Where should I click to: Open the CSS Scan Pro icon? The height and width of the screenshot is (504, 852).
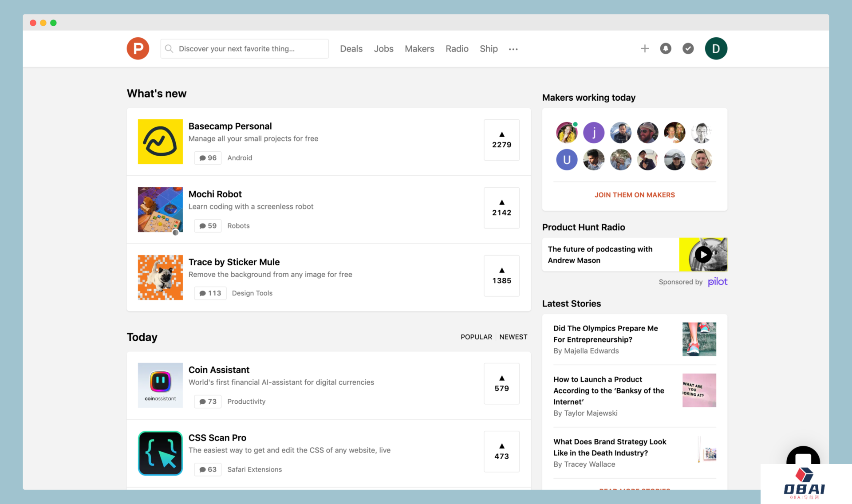(160, 453)
